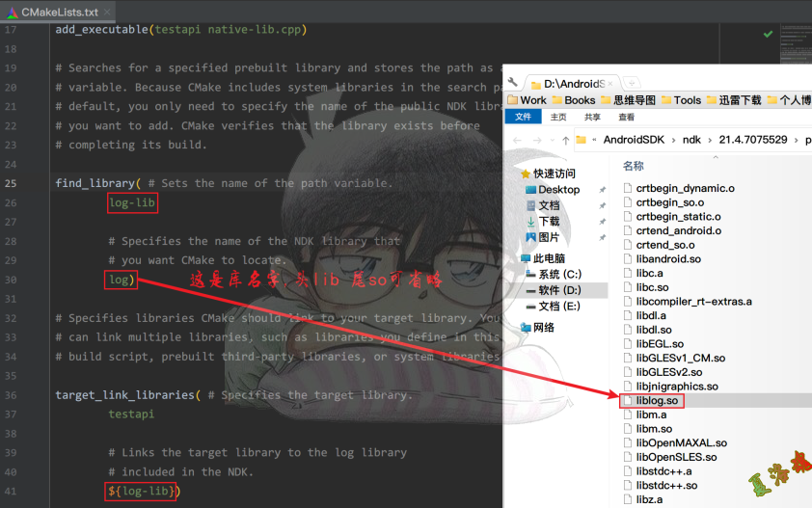
Task: Open drive 软件 (D:)
Action: click(554, 290)
